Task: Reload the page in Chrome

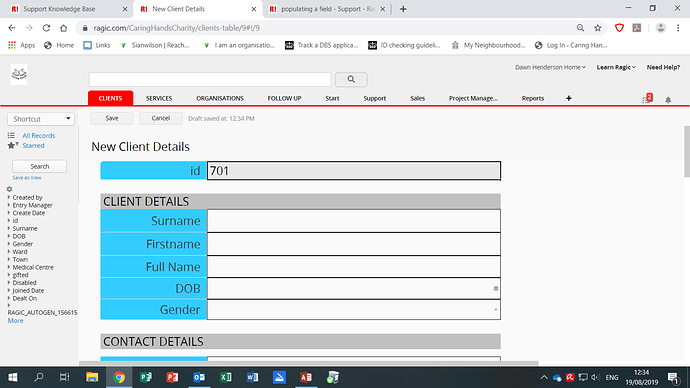Action: click(x=46, y=28)
